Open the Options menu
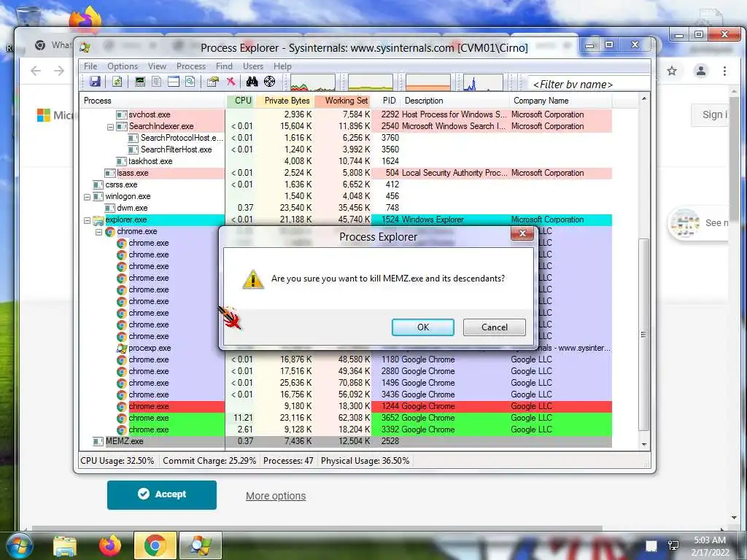747x560 pixels. pos(123,66)
